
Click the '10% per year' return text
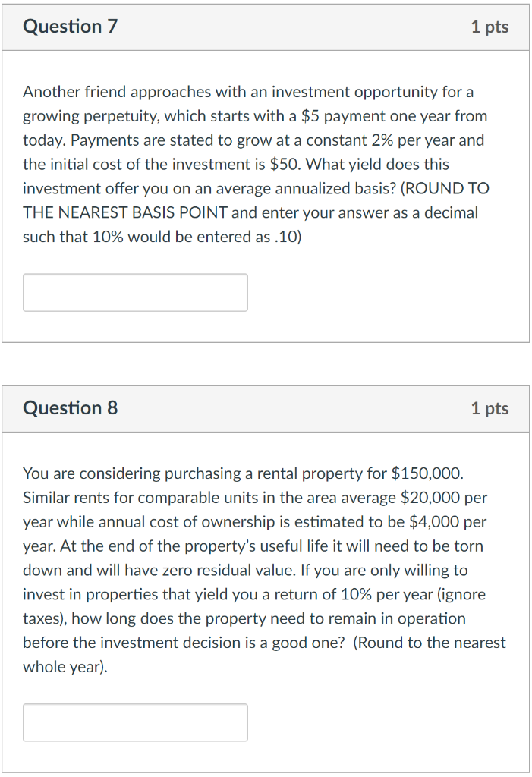387,594
